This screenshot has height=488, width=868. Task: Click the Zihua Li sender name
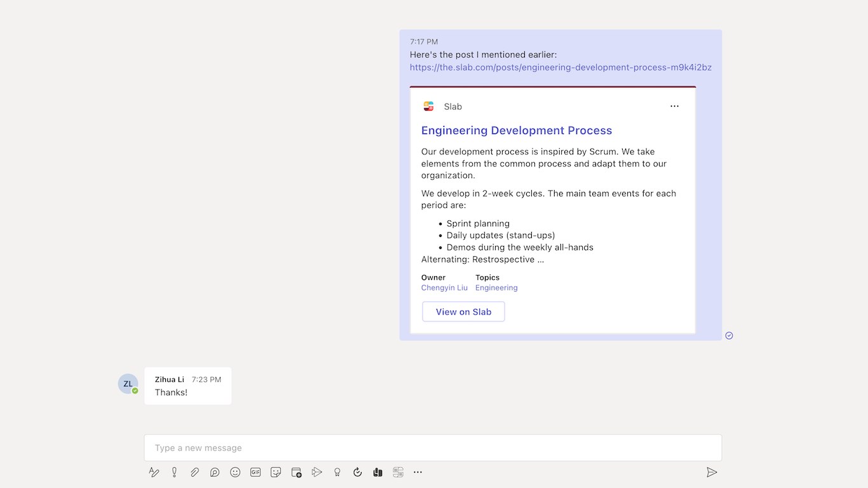coord(170,379)
